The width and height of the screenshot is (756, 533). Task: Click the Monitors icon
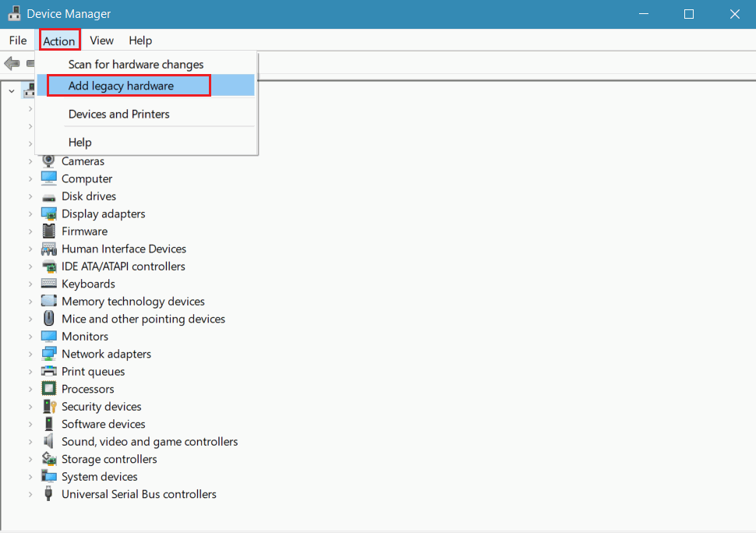(x=48, y=336)
